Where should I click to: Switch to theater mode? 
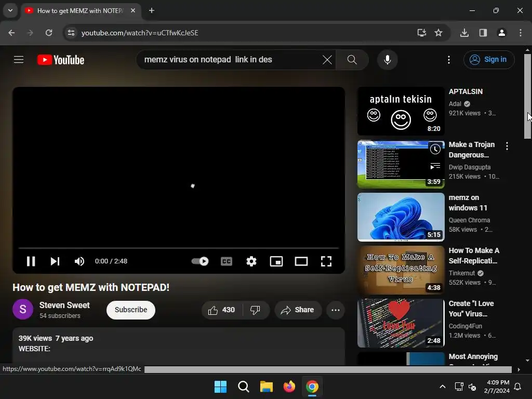[x=301, y=261]
